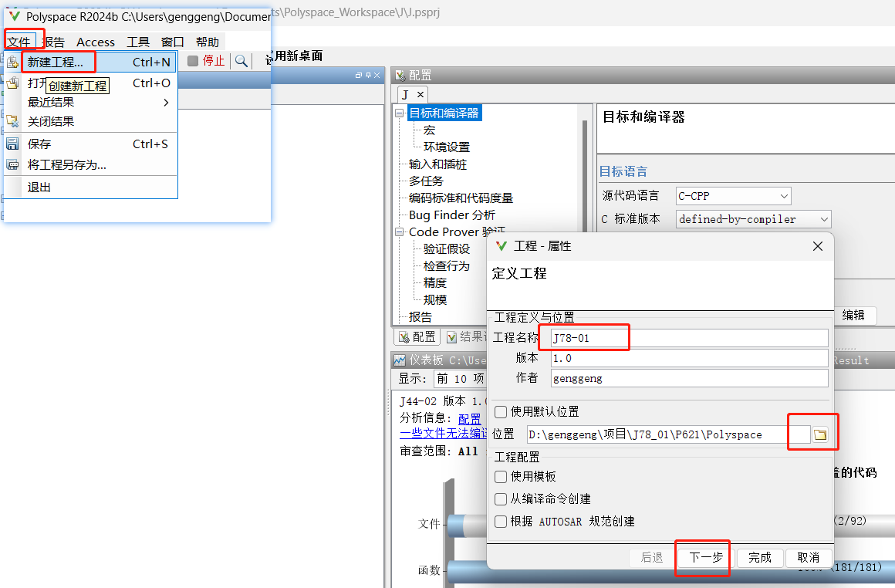This screenshot has height=588, width=895.
Task: Click the save-as icon beside 将工程另存为
Action: pos(12,165)
